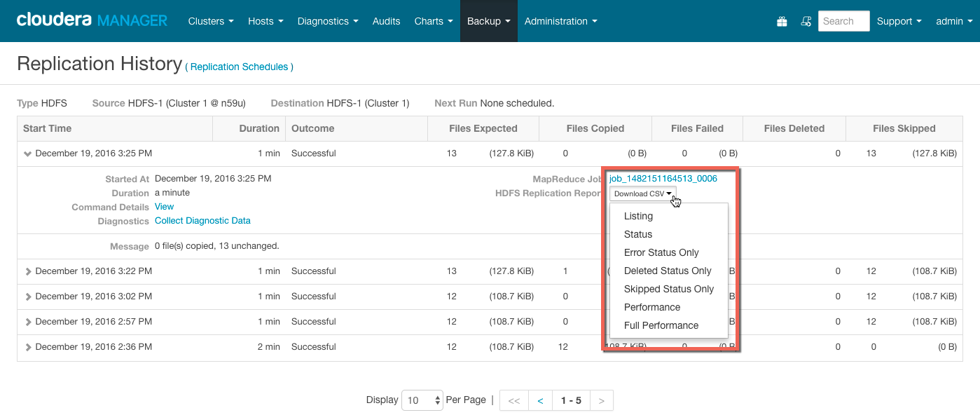Click the '0 file(s) copied, 13 unchanged.' message
This screenshot has height=415, width=980.
pos(217,246)
